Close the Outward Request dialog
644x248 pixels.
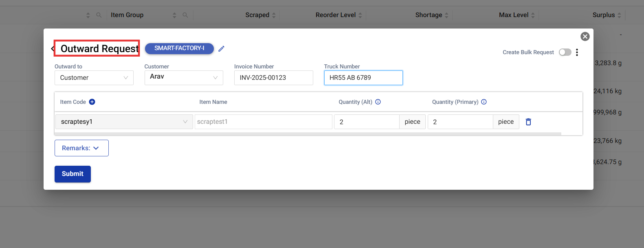pyautogui.click(x=585, y=37)
